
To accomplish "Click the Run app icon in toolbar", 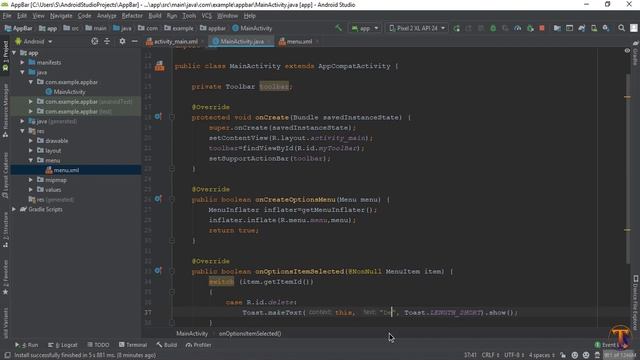I will pyautogui.click(x=456, y=28).
